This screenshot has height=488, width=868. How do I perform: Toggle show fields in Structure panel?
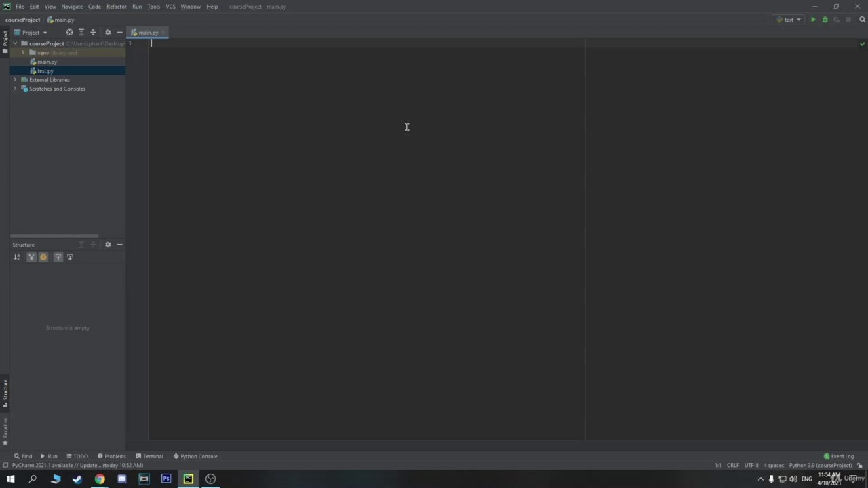43,257
